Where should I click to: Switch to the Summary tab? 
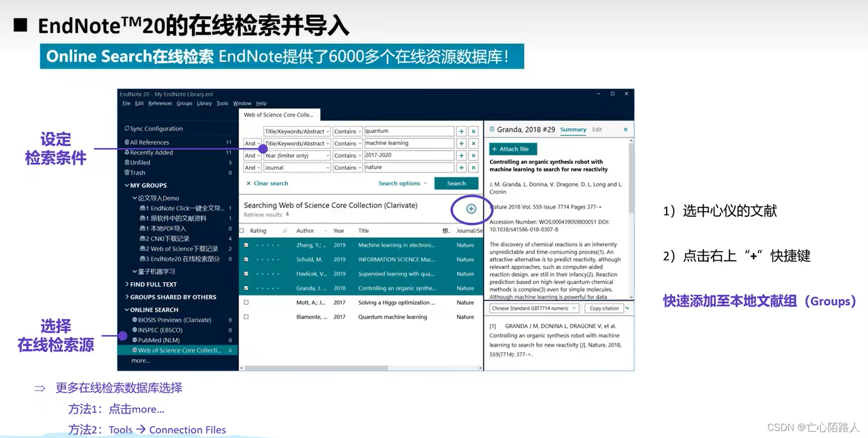573,129
